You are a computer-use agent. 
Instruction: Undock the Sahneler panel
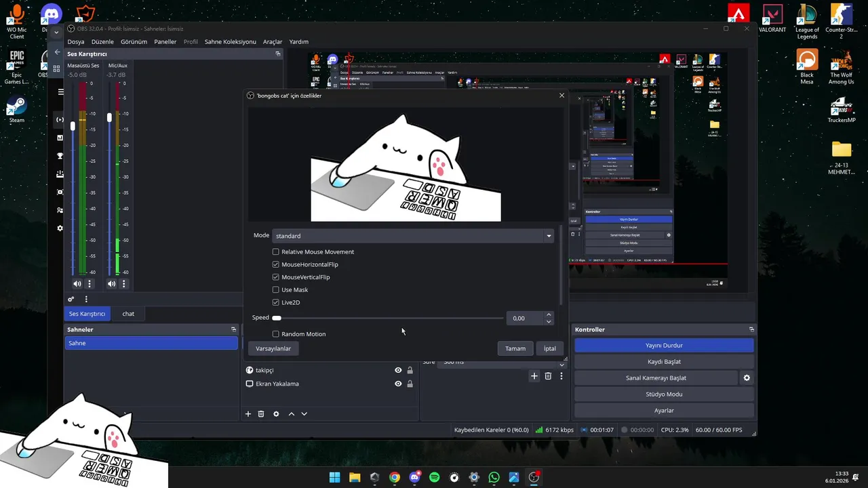(233, 329)
